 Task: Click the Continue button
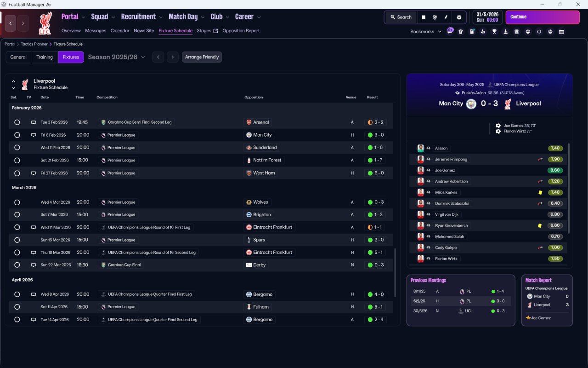pos(543,17)
